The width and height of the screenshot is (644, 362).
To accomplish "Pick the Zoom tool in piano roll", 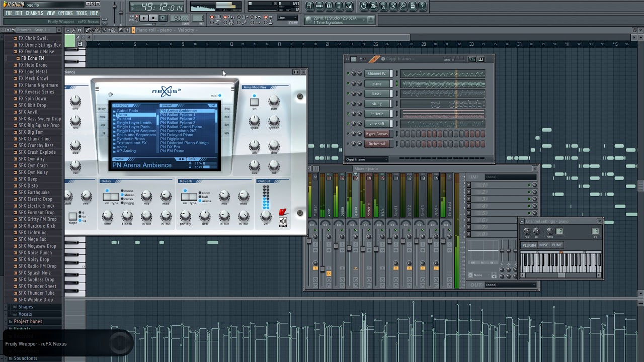I will (121, 30).
